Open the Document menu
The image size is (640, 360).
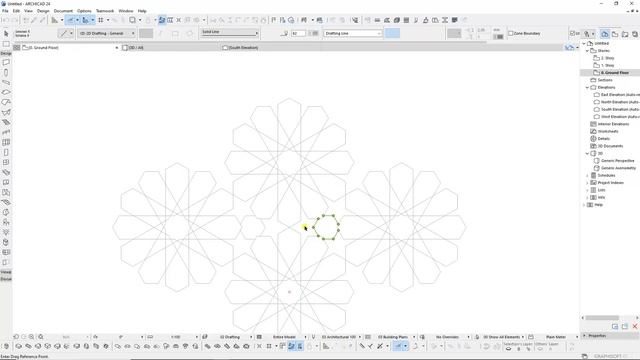click(x=63, y=11)
